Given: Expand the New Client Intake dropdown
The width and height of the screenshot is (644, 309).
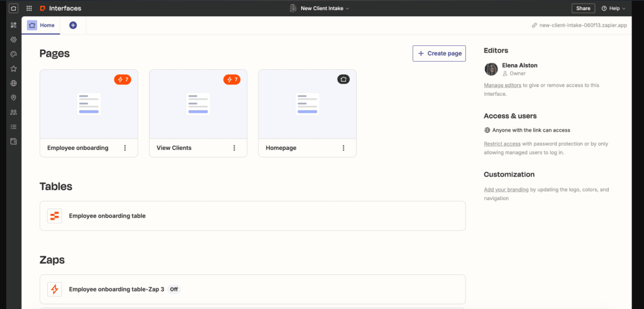Looking at the screenshot, I should (325, 8).
